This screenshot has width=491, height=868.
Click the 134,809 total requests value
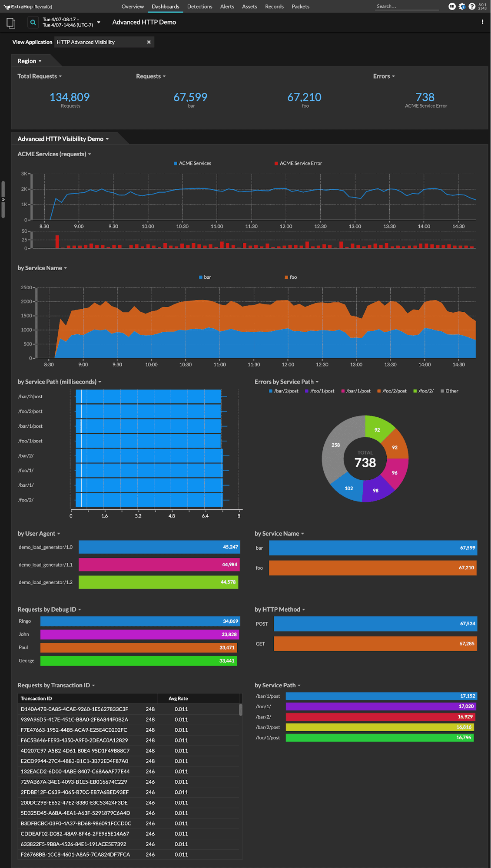point(70,97)
